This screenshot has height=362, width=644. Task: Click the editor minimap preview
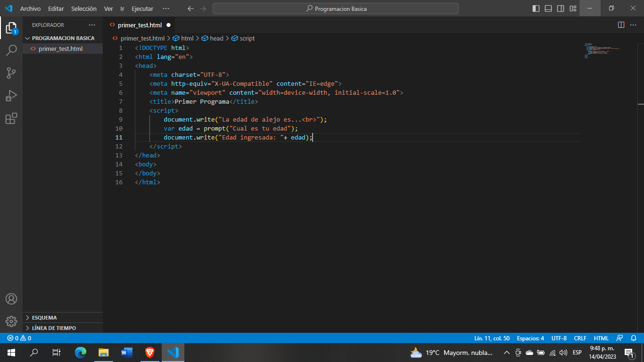pos(602,50)
